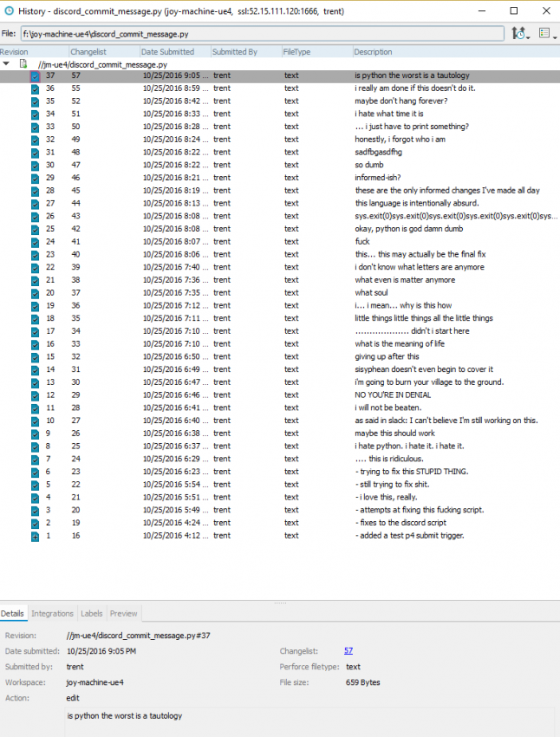Click revision 28 icon for 'these are the only informed changes'

coord(35,191)
